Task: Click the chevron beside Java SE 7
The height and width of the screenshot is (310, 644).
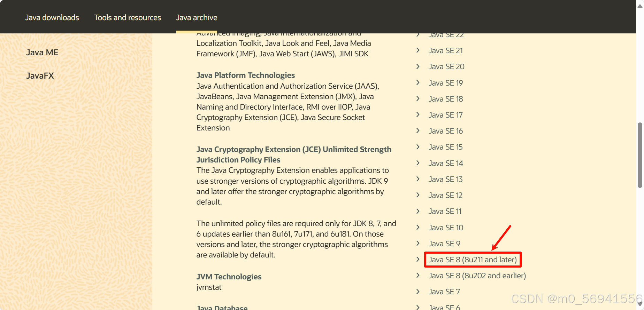Action: click(418, 291)
